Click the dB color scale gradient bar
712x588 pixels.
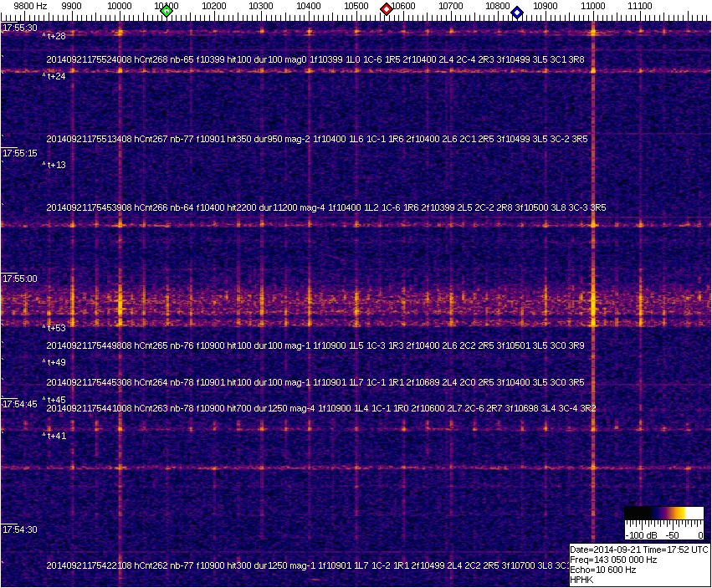coord(663,513)
